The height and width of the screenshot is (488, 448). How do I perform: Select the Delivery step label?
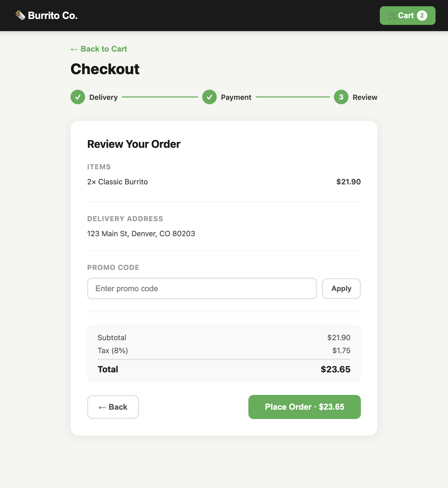click(103, 97)
